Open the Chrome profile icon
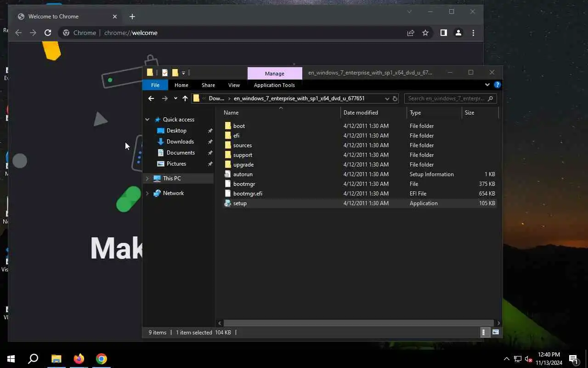 (458, 33)
